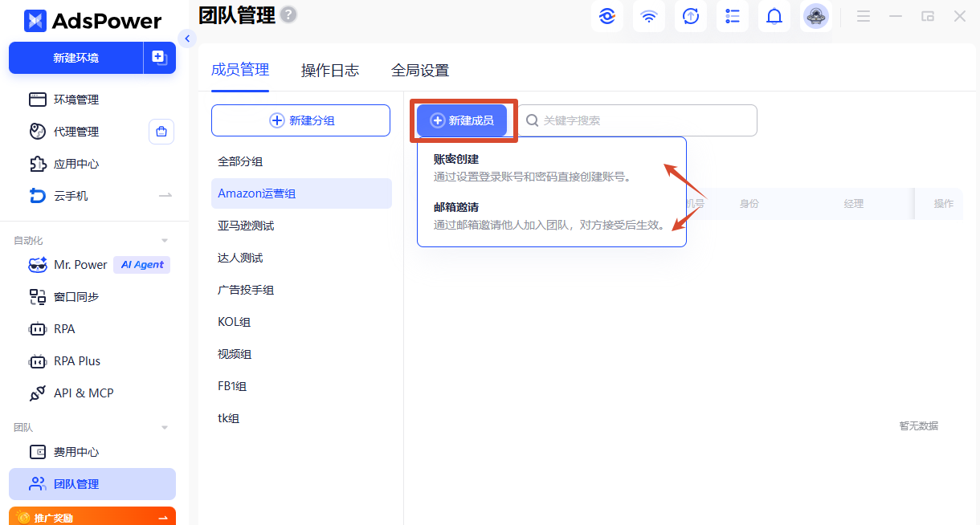Viewport: 980px width, 525px height.
Task: Click the plus icon in 新建分组
Action: pyautogui.click(x=276, y=120)
